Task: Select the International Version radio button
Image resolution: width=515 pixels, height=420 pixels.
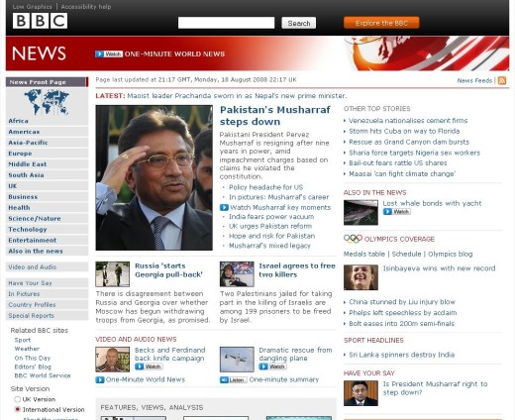Action: (x=18, y=409)
